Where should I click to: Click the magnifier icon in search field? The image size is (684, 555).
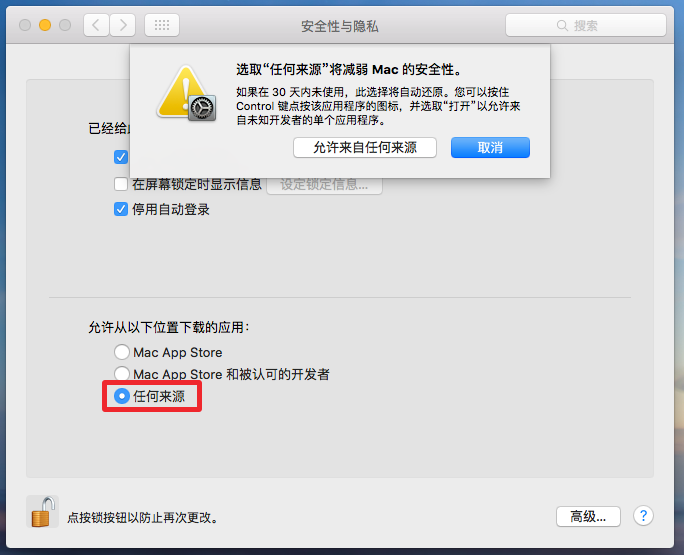(x=562, y=26)
